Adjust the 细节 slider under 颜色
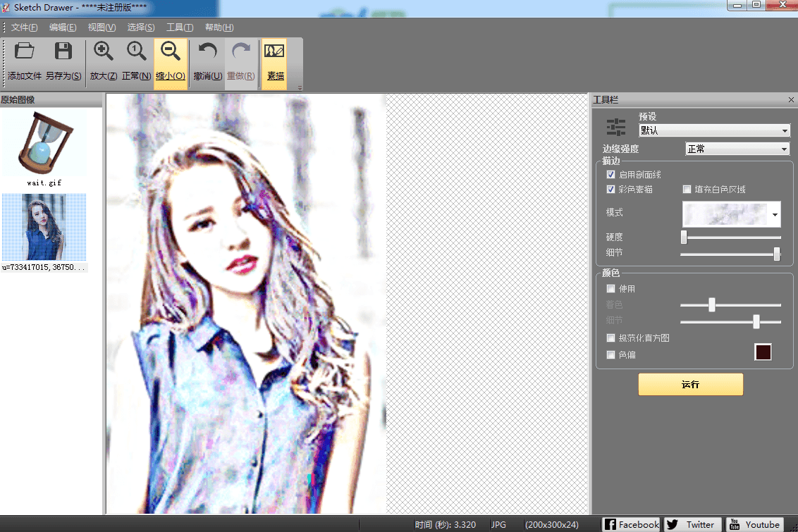Image resolution: width=798 pixels, height=532 pixels. coord(756,321)
